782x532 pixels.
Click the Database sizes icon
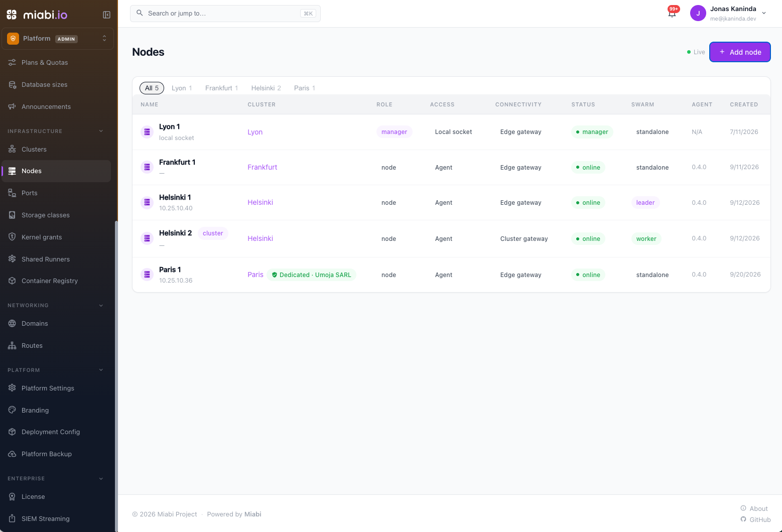click(12, 84)
